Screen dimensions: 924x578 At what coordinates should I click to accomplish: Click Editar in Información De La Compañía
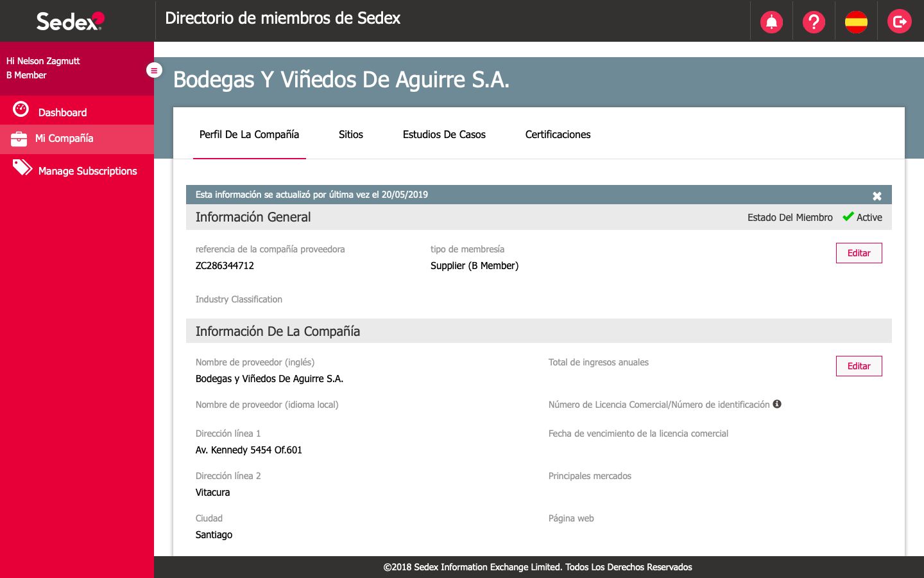click(x=859, y=366)
